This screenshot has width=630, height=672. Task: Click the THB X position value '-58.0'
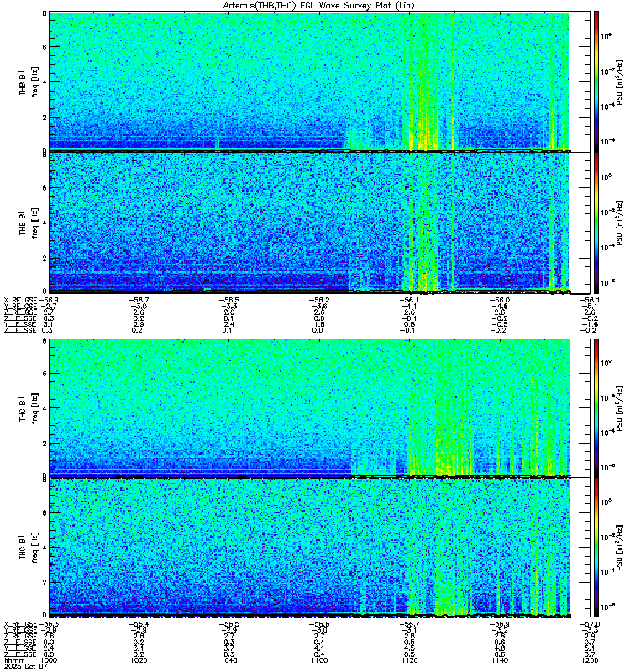(500, 301)
